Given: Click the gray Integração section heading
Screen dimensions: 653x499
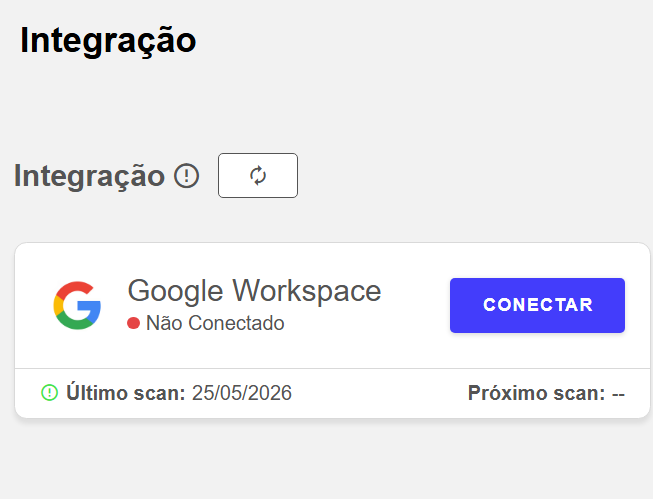Looking at the screenshot, I should (89, 176).
